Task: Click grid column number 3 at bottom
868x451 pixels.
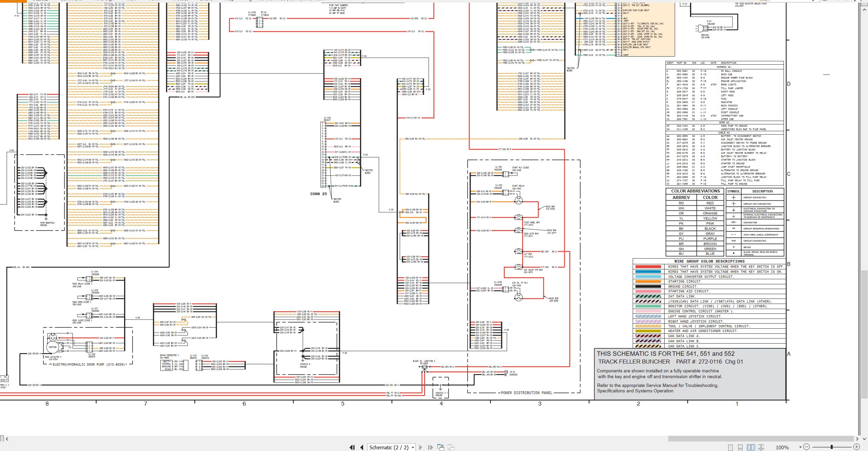Action: pos(540,404)
